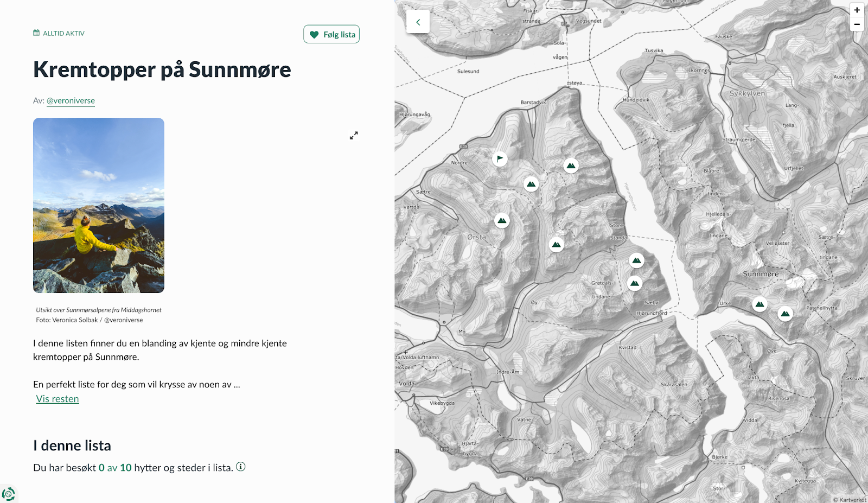Image resolution: width=868 pixels, height=503 pixels.
Task: Zoom in on the map
Action: 857,10
